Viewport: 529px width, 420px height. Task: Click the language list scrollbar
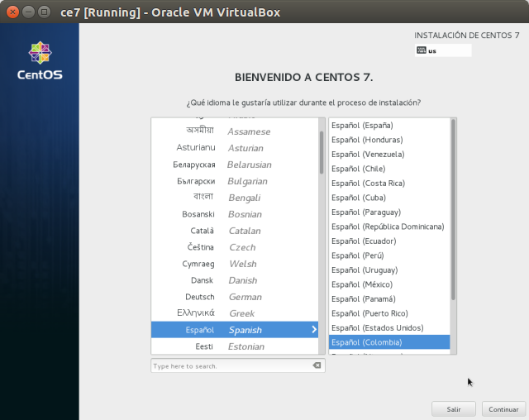pos(322,152)
